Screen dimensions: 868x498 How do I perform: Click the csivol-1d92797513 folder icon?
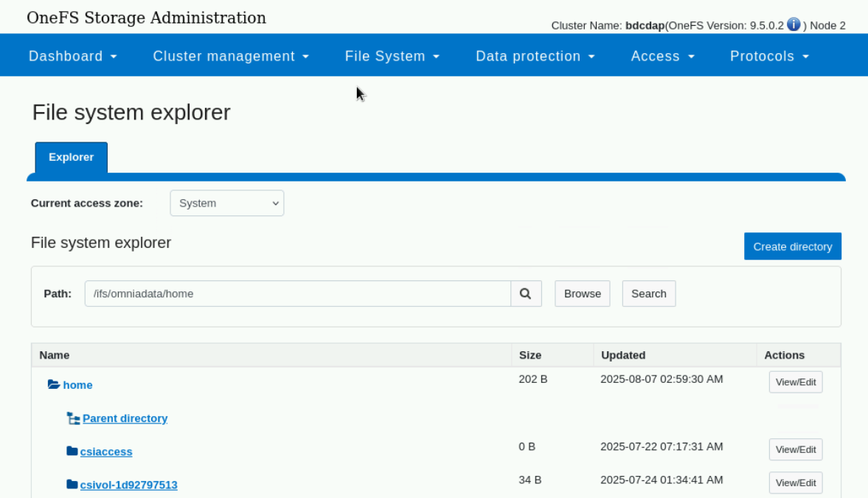tap(72, 484)
